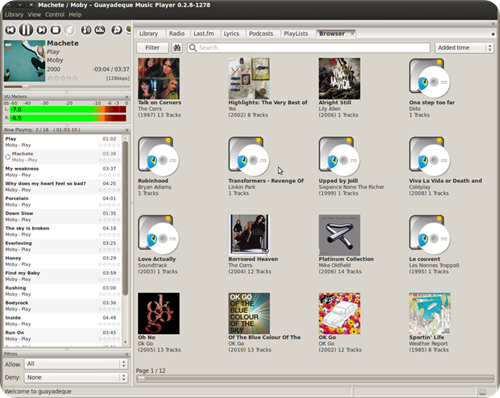Click the Filter button
Screen dimensions: 500x398
[152, 48]
